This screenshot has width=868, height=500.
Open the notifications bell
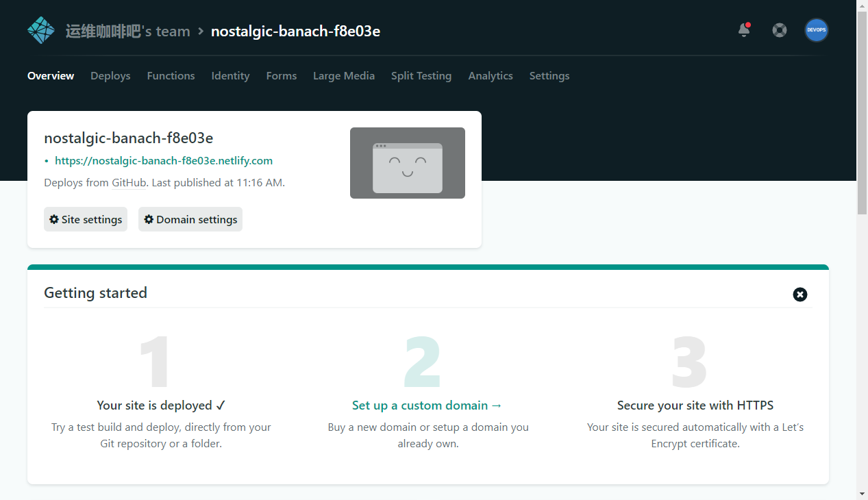pyautogui.click(x=744, y=30)
